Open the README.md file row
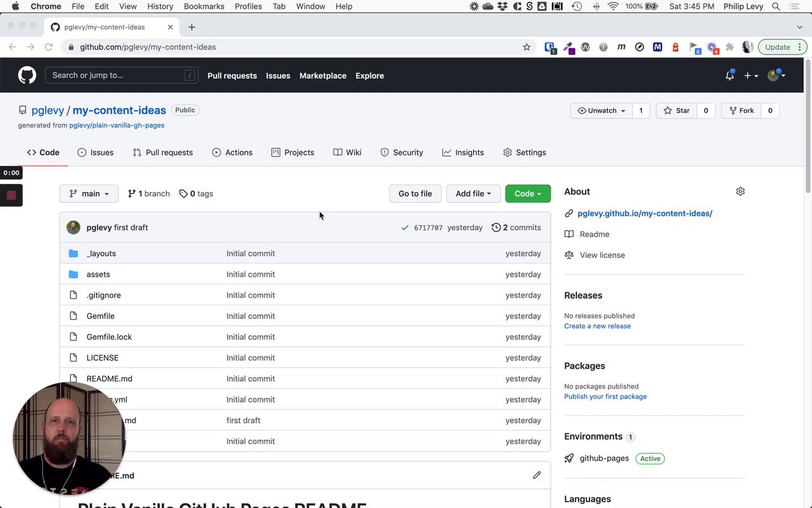Screen dimensions: 812x508 [305, 378]
